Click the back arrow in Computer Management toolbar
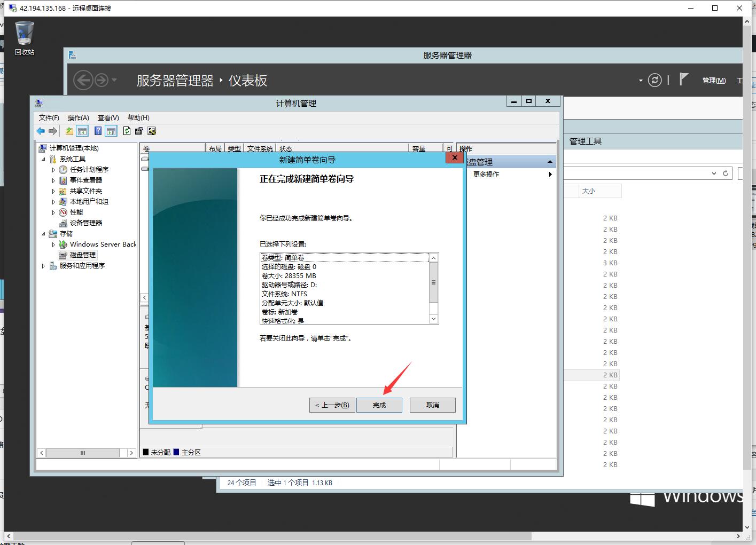Viewport: 756px width, 545px height. 40,131
